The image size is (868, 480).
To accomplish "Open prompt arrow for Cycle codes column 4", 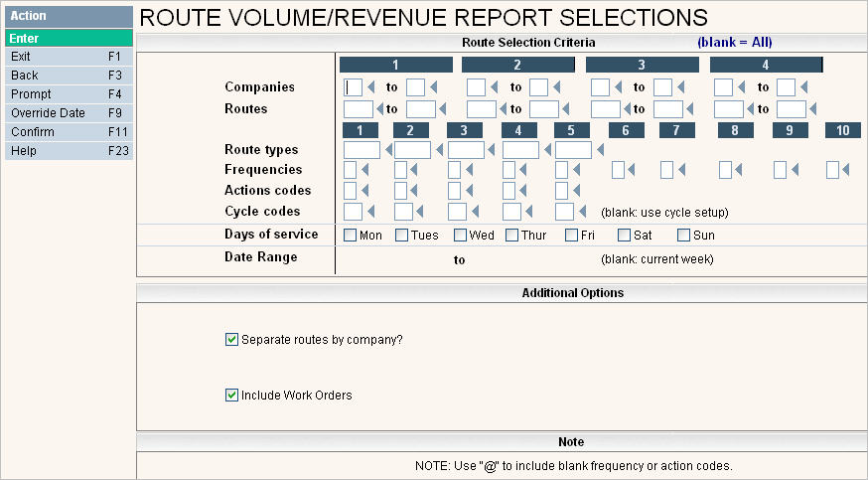I will (x=528, y=211).
